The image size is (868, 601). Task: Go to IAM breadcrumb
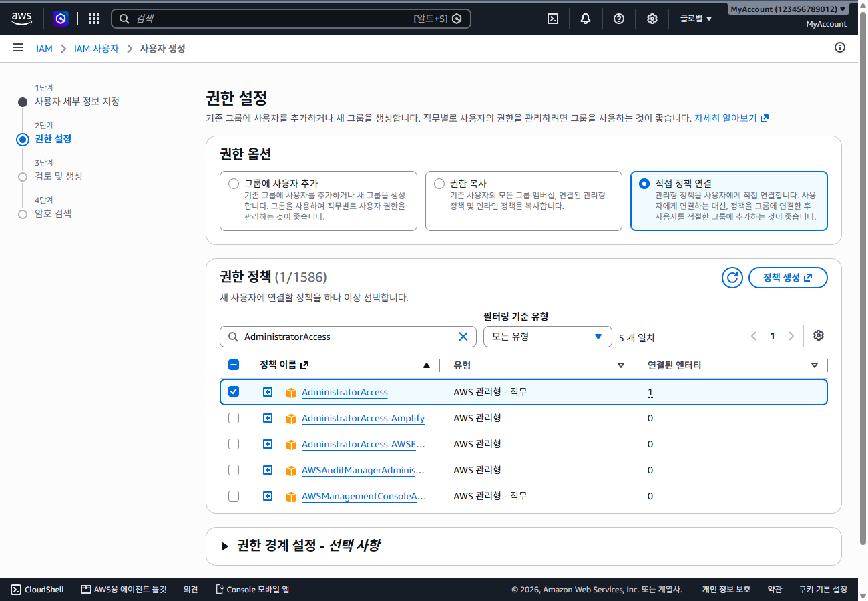tap(44, 49)
